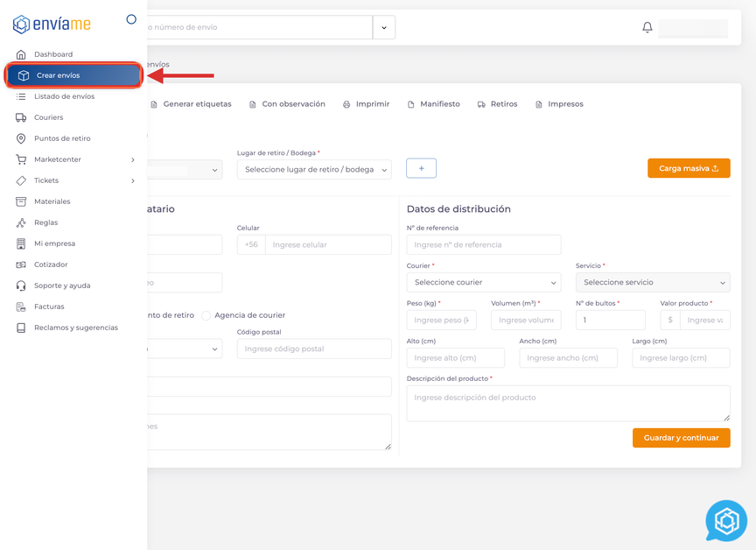The height and width of the screenshot is (550, 756).
Task: Click the Soporte y ayuda headset icon
Action: tap(21, 286)
